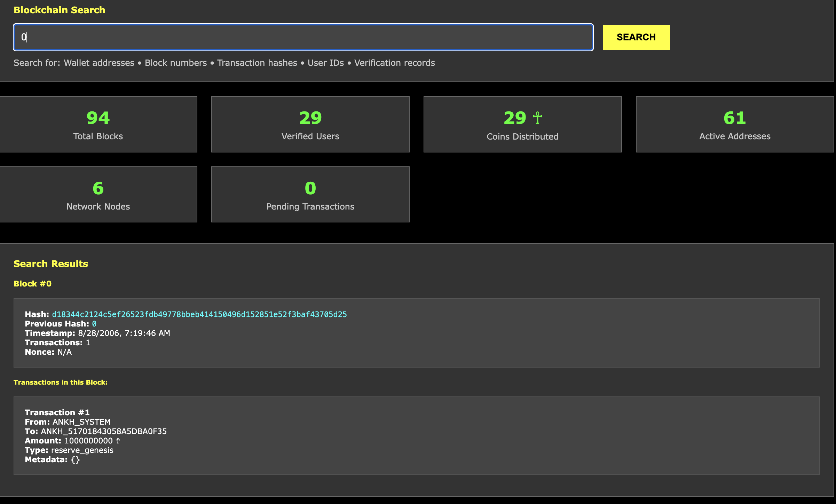The image size is (836, 504).
Task: Select the Verified Users stat card
Action: click(310, 124)
